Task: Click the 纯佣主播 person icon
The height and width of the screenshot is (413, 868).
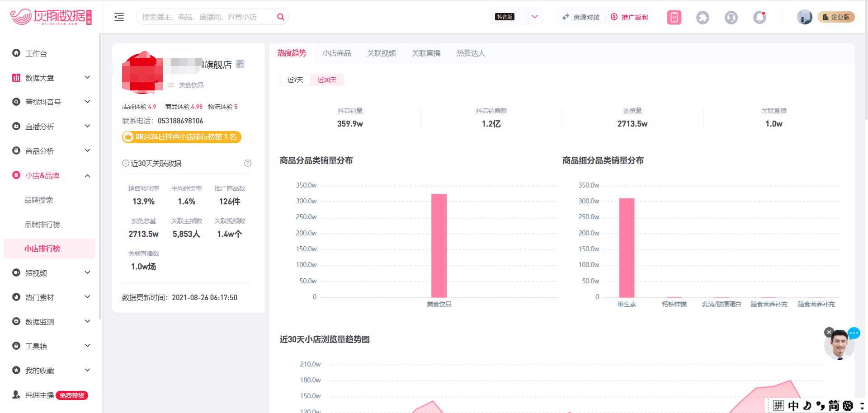Action: 16,394
